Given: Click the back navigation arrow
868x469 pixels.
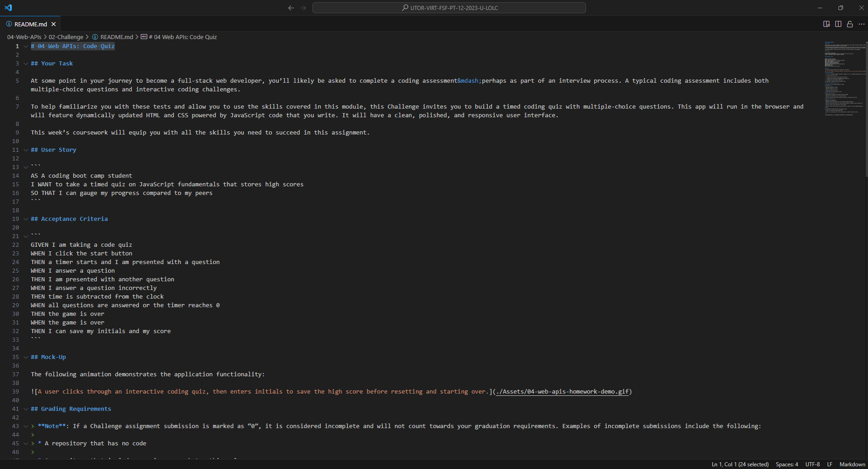Looking at the screenshot, I should [291, 8].
